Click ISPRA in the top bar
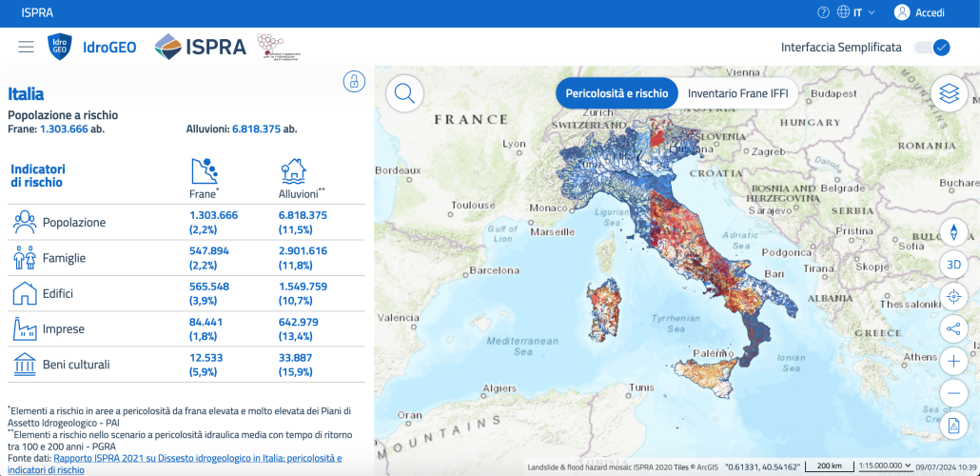Viewport: 980px width, 476px height. click(37, 12)
